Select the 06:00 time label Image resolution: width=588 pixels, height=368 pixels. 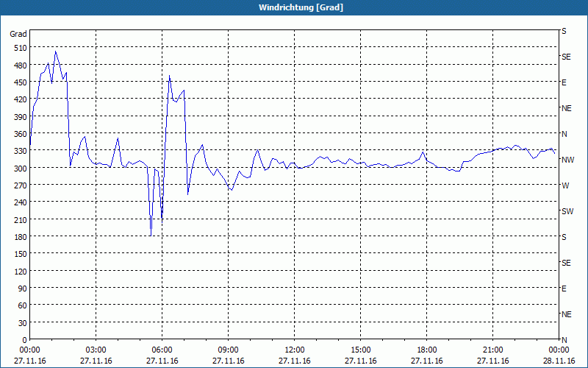pyautogui.click(x=162, y=350)
